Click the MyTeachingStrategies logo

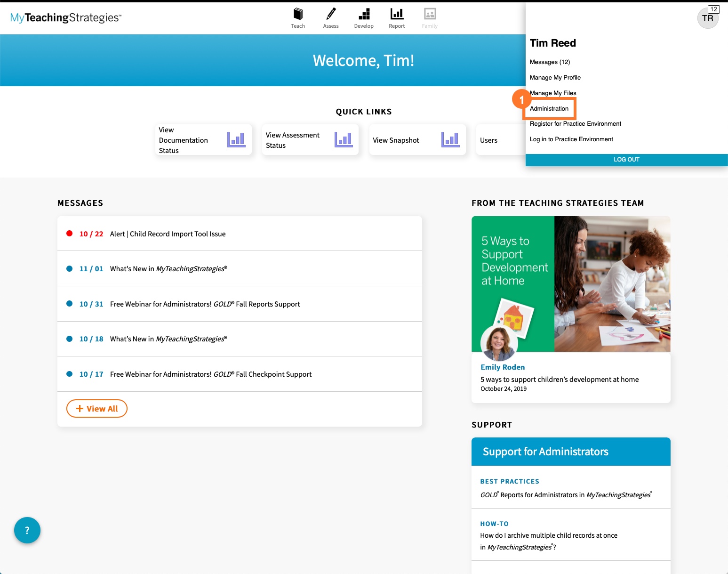click(66, 18)
